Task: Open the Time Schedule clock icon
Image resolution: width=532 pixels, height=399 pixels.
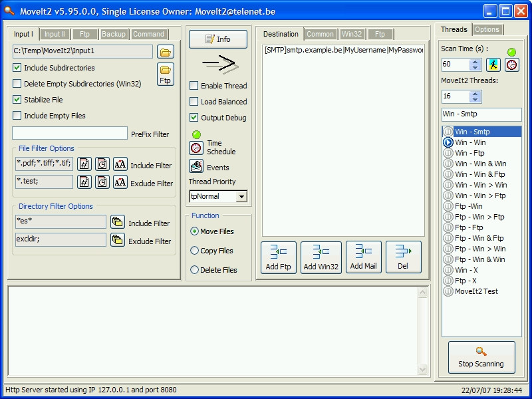Action: (x=196, y=148)
